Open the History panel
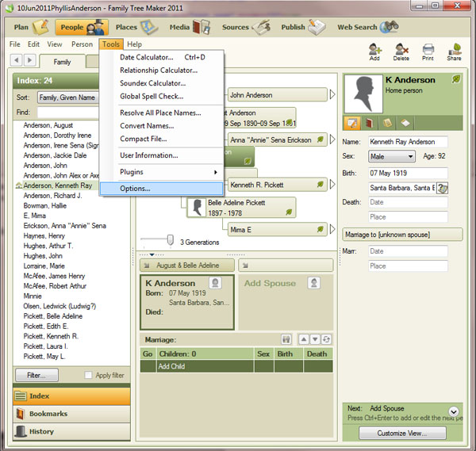This screenshot has width=476, height=451. click(x=71, y=432)
